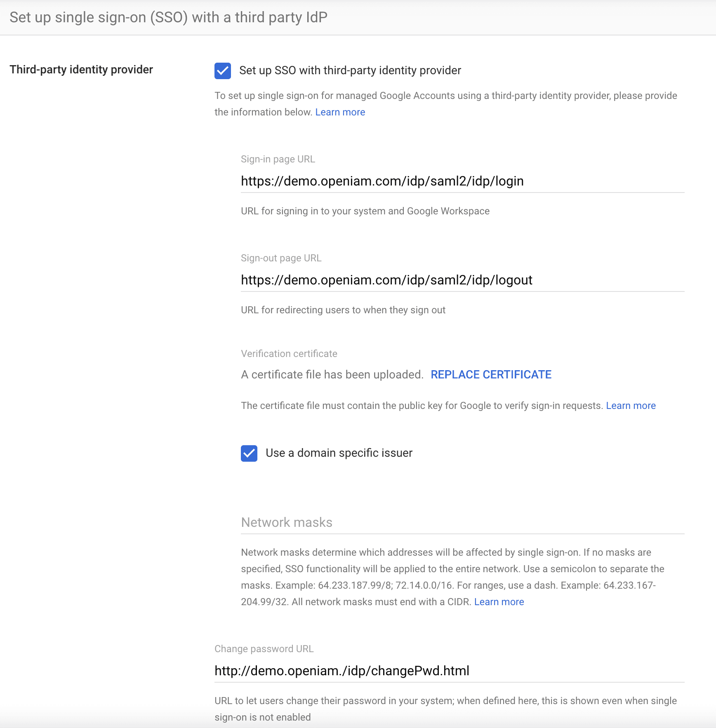Click the 'Verification certificate' label

tap(289, 354)
